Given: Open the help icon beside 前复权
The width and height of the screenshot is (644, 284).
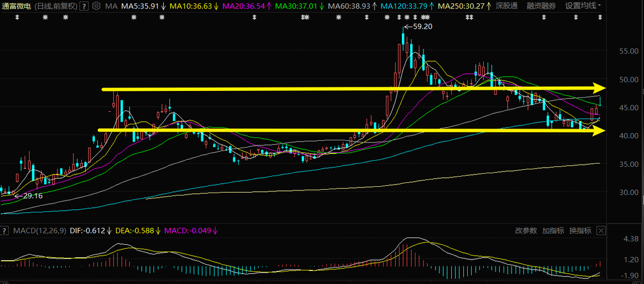Looking at the screenshot, I should (84, 6).
